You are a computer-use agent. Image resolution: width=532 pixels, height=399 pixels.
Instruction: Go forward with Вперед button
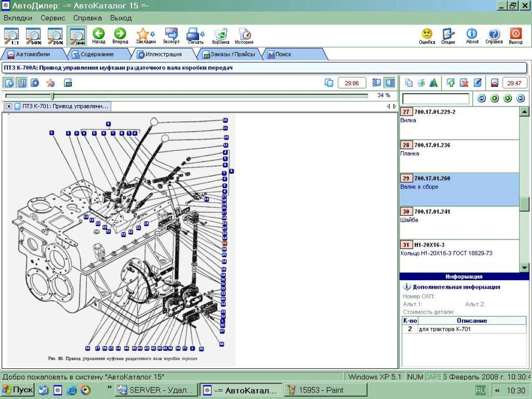point(120,36)
